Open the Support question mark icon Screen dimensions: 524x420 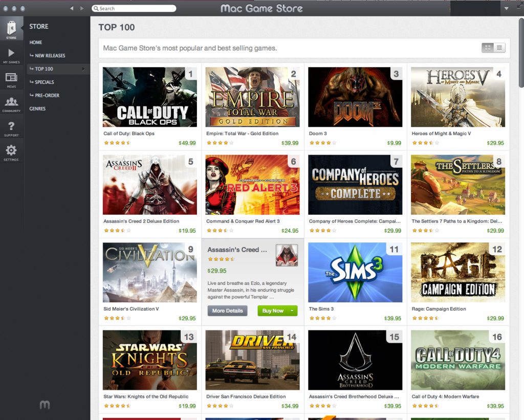[11, 127]
